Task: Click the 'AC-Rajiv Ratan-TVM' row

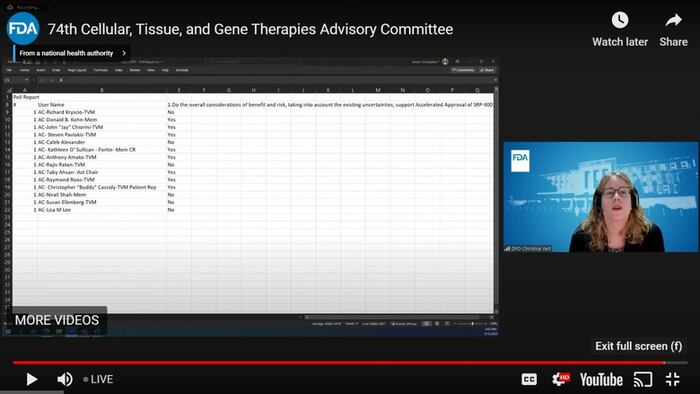Action: [61, 165]
